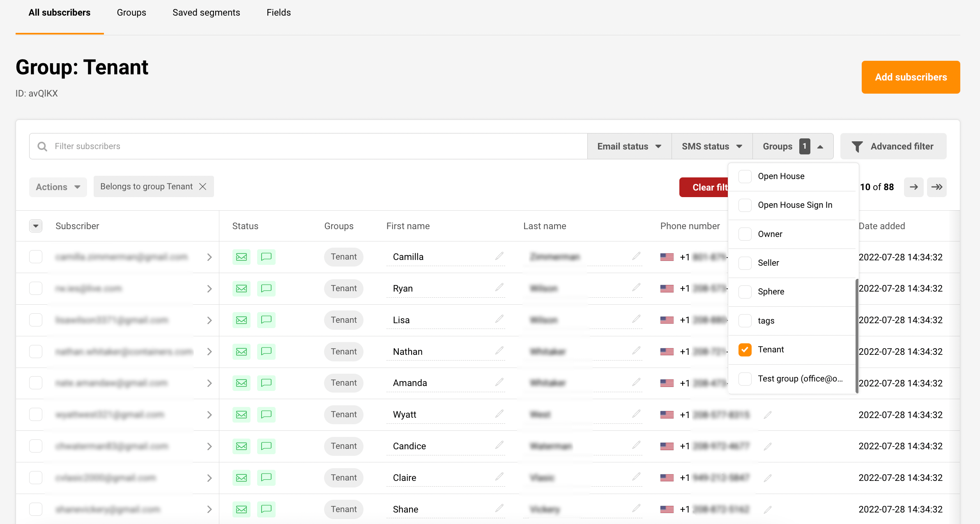Select the row checkbox for Amanda
Image resolution: width=980 pixels, height=524 pixels.
click(36, 383)
